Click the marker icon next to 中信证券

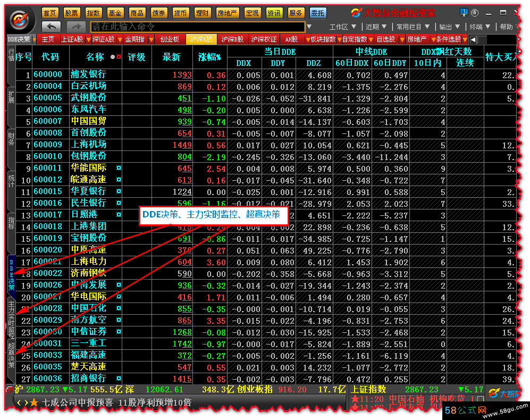119,332
